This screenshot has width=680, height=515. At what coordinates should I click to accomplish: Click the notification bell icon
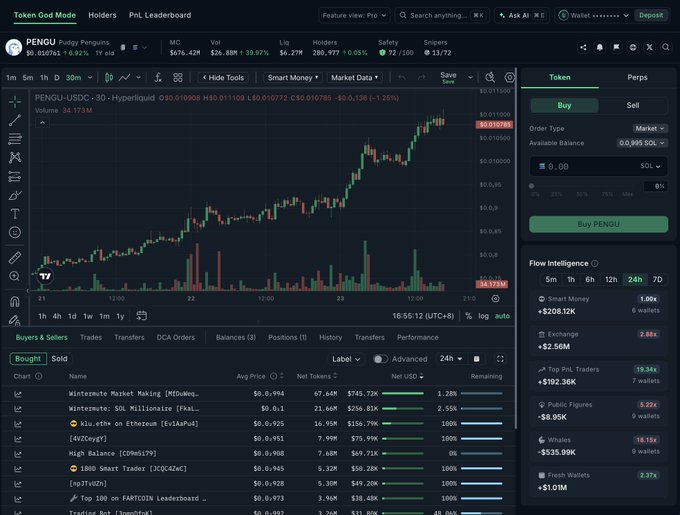point(600,47)
